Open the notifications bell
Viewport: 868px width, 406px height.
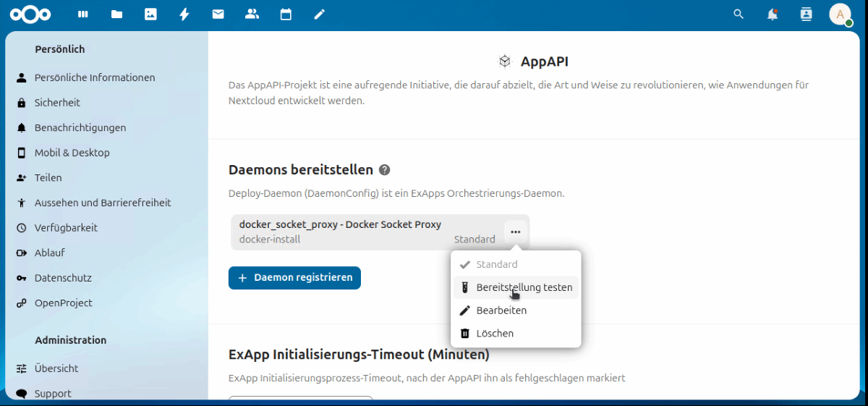point(773,14)
